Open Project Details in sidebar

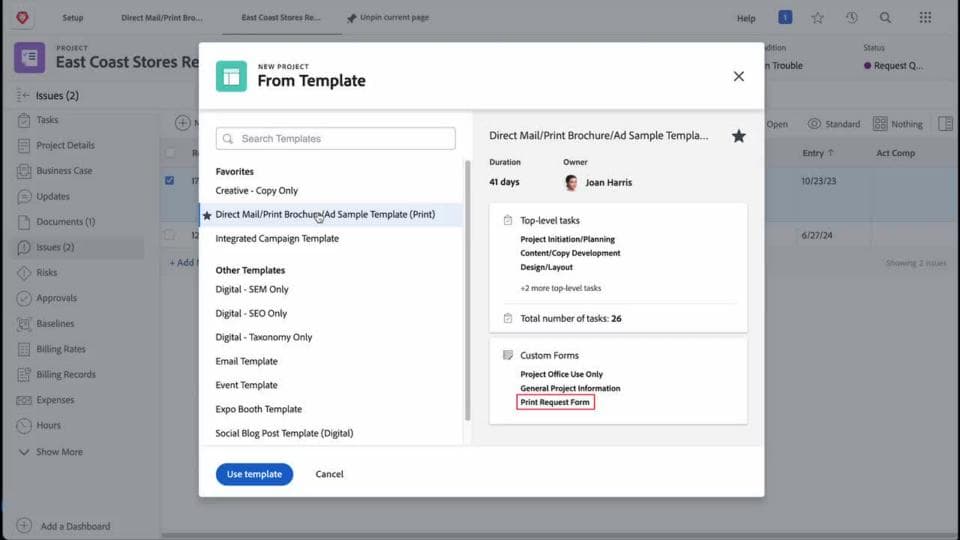tap(66, 146)
